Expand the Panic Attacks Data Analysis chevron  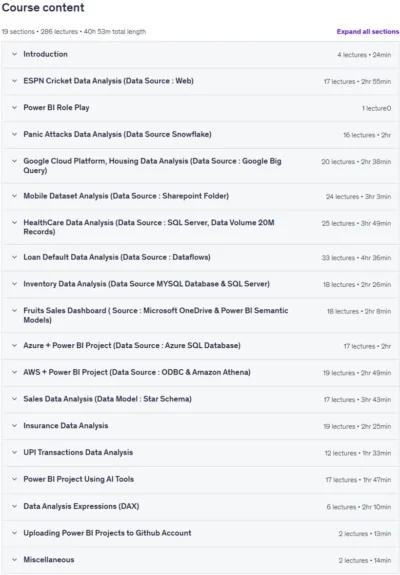tap(14, 134)
